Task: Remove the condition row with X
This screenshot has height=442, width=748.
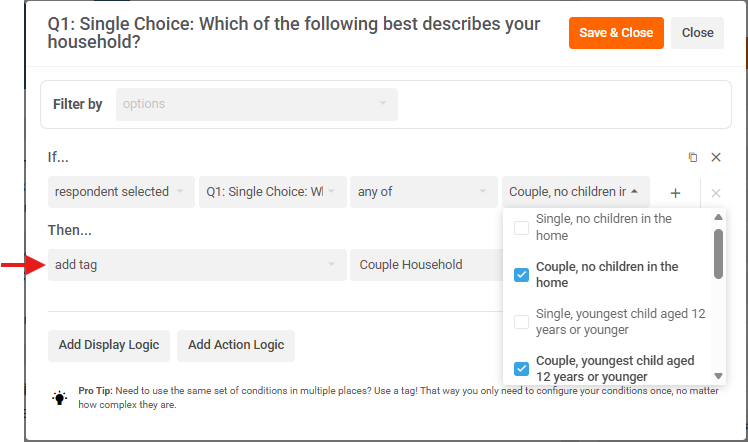Action: (x=715, y=192)
